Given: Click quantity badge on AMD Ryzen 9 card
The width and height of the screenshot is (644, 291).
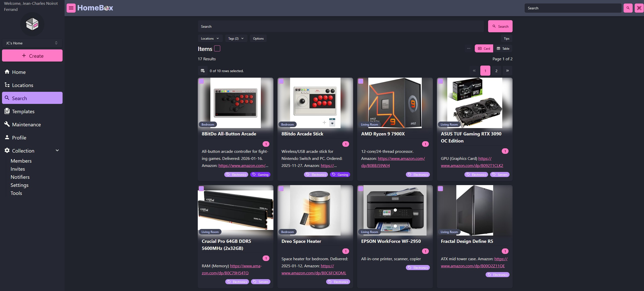Looking at the screenshot, I should 425,144.
